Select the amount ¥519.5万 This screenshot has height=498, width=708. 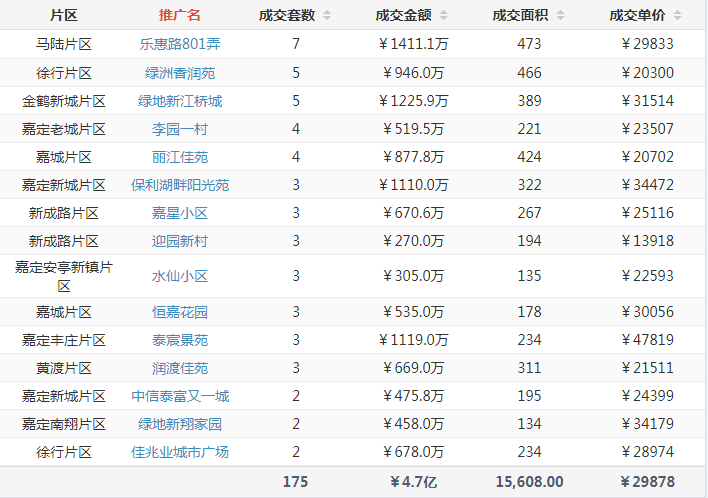point(413,129)
